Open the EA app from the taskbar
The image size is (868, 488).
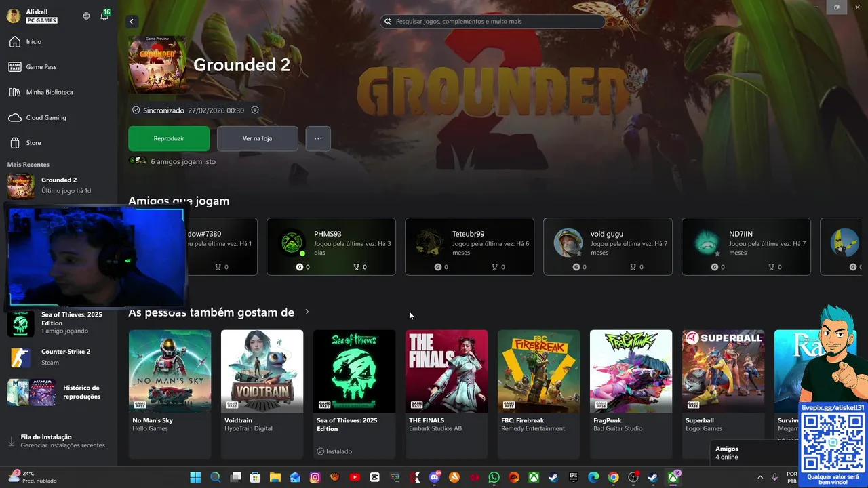[x=514, y=477]
